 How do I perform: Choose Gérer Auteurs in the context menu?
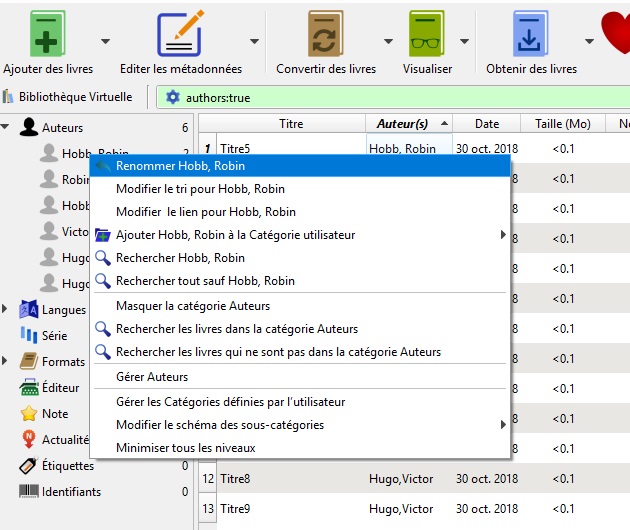(300, 377)
